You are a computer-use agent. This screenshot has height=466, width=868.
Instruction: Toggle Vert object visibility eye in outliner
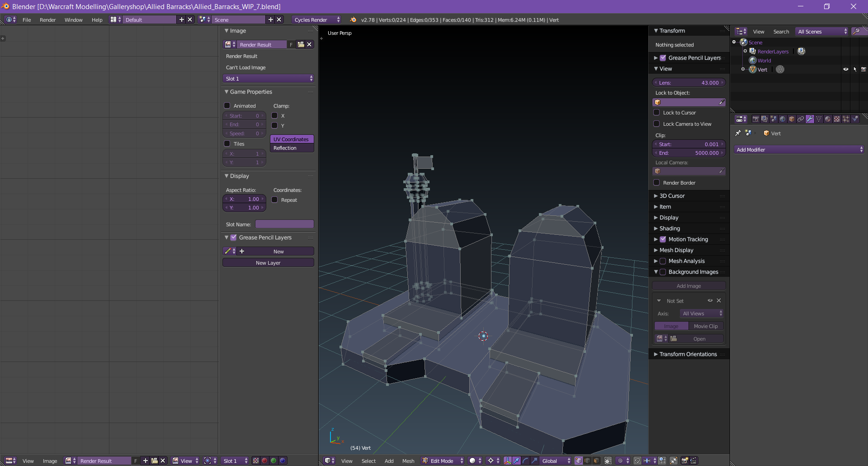[x=846, y=69]
